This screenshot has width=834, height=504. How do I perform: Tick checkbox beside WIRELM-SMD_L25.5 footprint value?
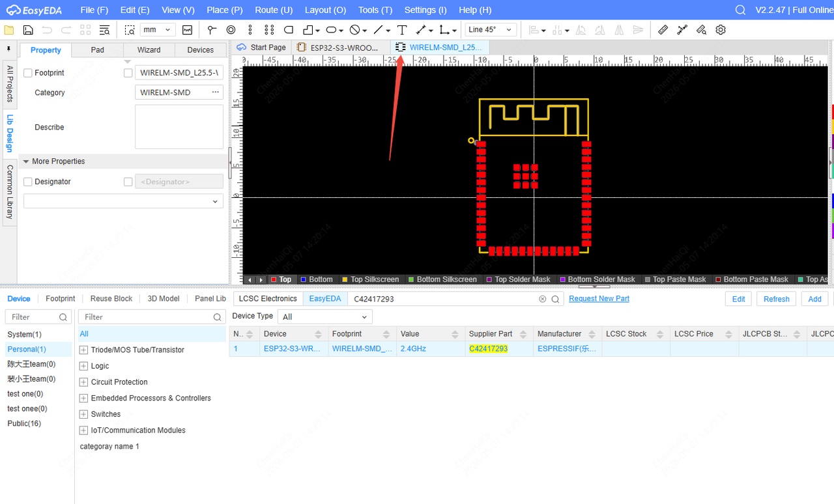click(x=128, y=73)
